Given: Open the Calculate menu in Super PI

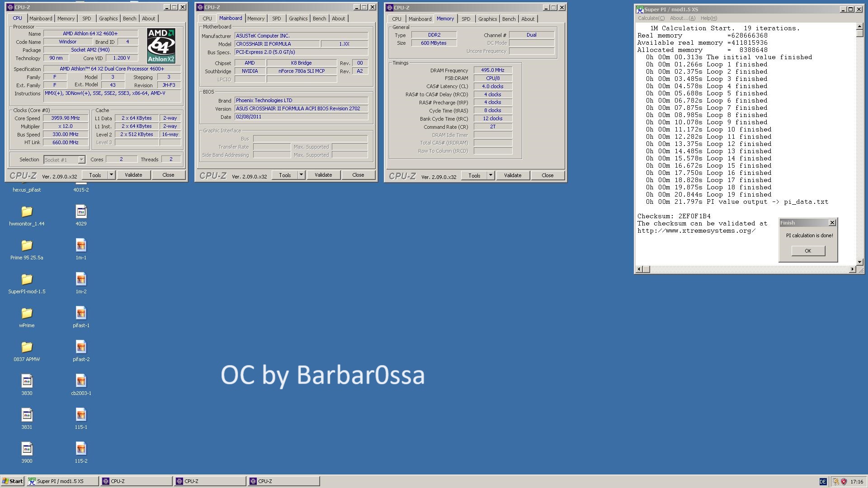Looking at the screenshot, I should click(651, 18).
